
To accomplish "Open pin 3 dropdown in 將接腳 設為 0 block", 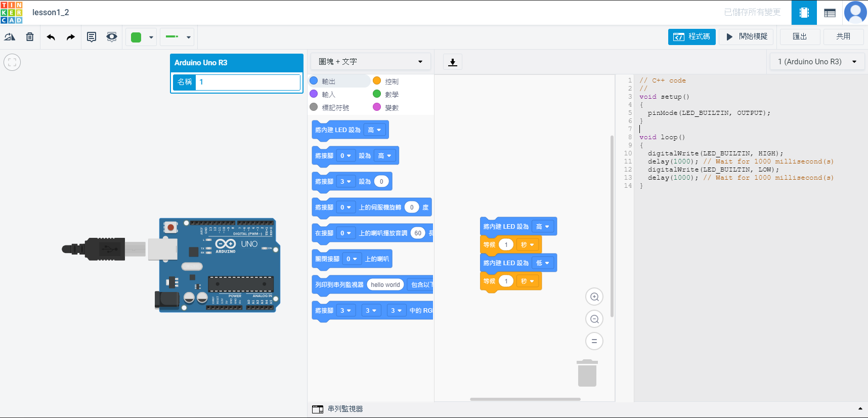I will (x=346, y=182).
